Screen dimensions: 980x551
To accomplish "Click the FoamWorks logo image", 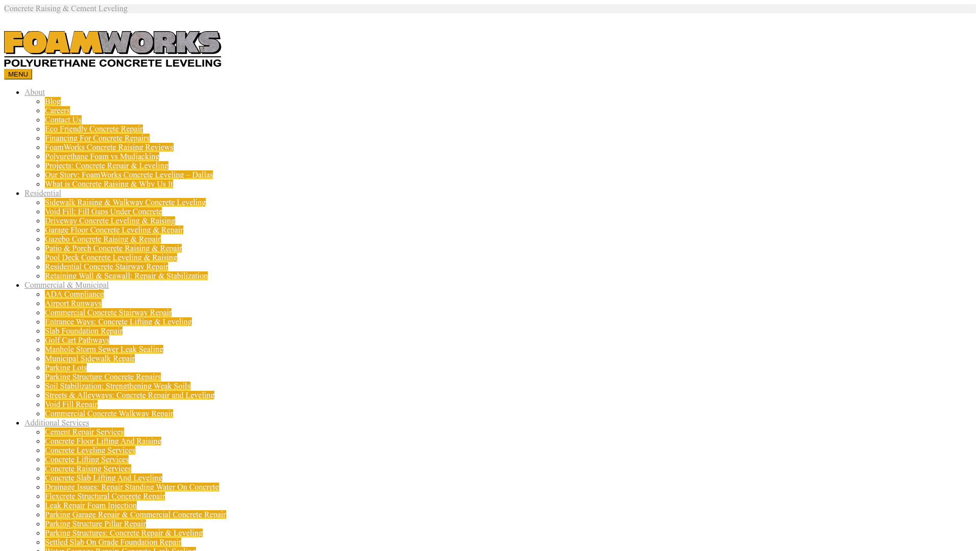I will 113,49.
